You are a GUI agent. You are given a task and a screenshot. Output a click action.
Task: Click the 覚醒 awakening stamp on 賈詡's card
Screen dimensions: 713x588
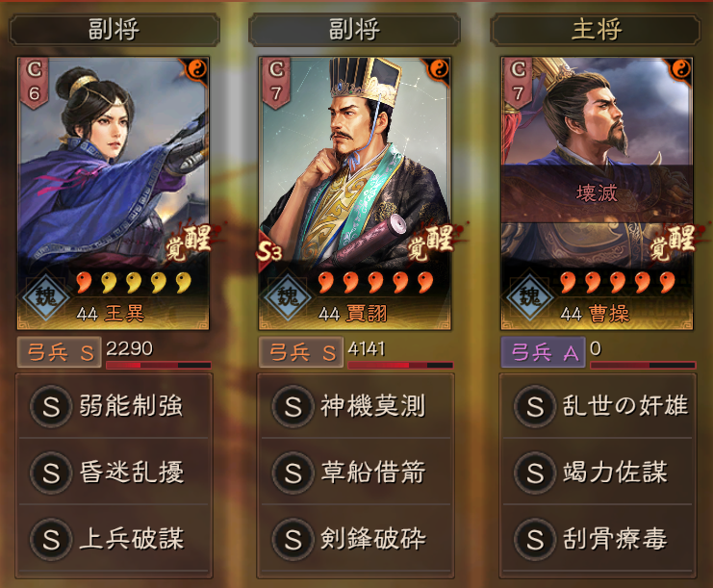pos(431,243)
